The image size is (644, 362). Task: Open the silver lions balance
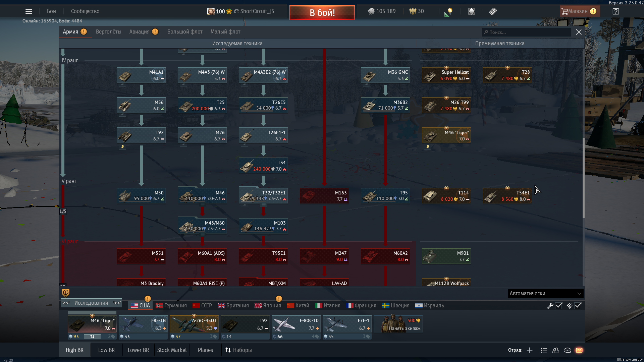382,11
